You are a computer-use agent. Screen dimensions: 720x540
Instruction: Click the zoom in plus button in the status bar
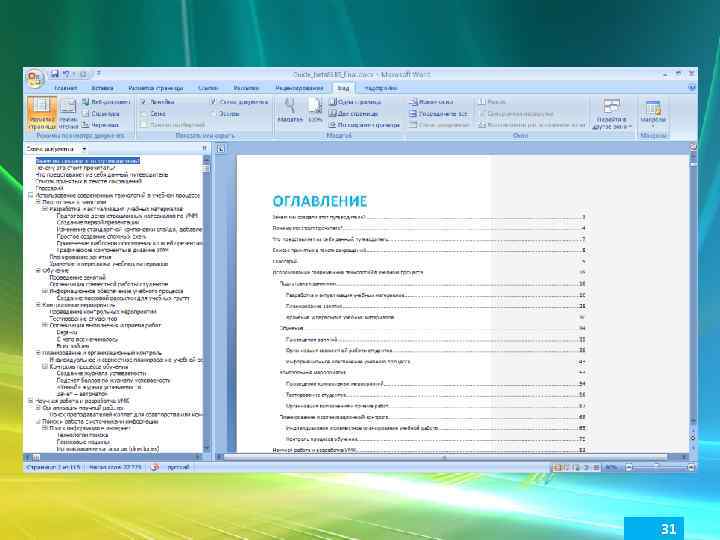691,467
